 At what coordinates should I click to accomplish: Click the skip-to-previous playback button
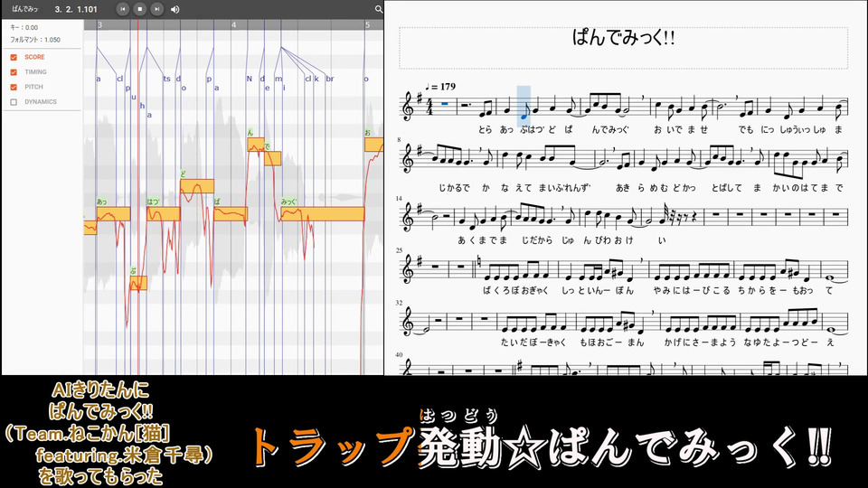[123, 9]
